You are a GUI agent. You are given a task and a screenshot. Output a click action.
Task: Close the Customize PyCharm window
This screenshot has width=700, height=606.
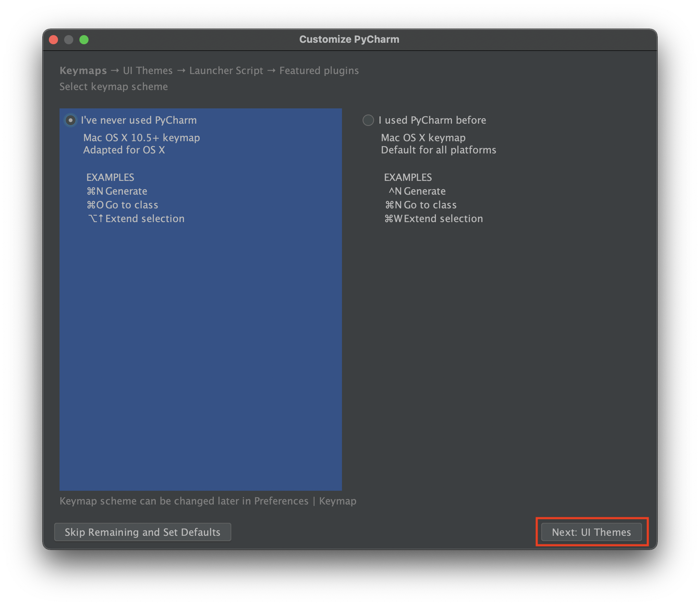54,40
